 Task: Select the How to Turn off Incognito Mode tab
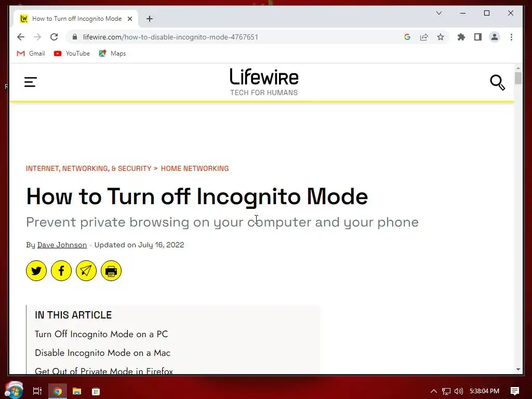tap(77, 19)
